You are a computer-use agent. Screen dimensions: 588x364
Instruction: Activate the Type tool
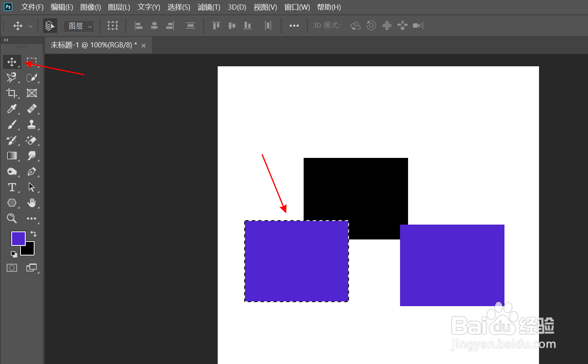point(12,187)
